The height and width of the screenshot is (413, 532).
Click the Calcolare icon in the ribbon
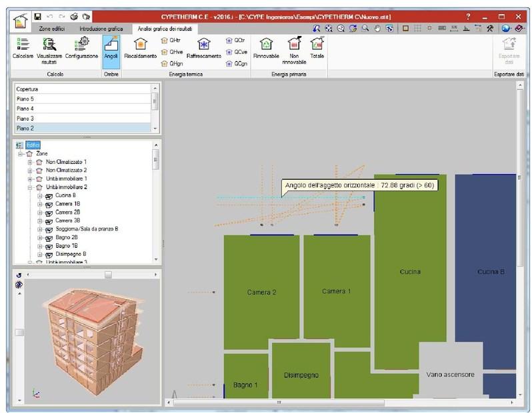(22, 48)
